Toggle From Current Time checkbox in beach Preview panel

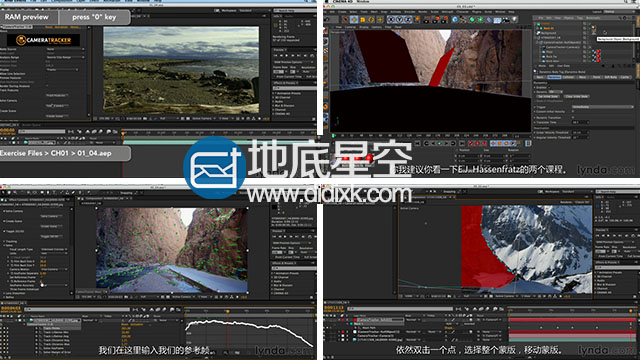tap(275, 77)
